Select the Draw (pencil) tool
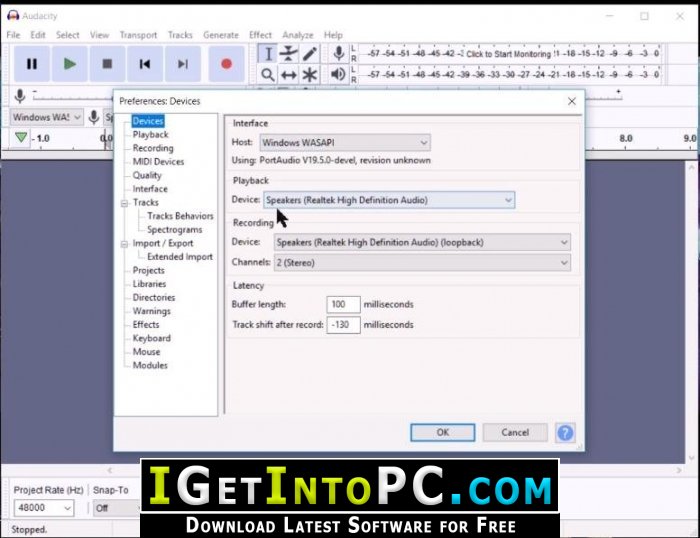 click(310, 54)
